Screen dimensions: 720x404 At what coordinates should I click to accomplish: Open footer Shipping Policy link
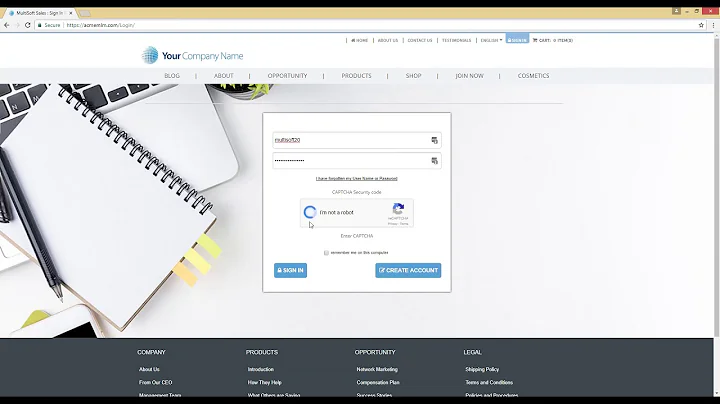point(482,369)
